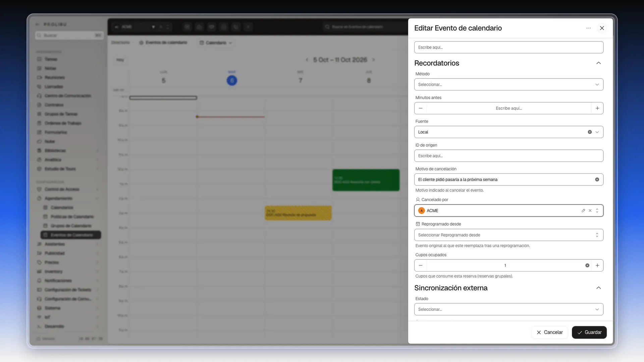Image resolution: width=644 pixels, height=362 pixels.
Task: Collapse the Sincronización externa section
Action: 598,288
